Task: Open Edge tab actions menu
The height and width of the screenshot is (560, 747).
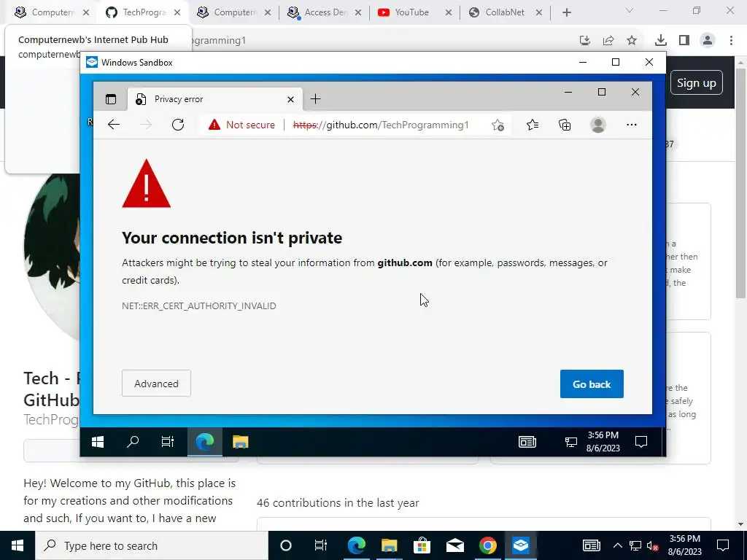Action: [x=111, y=99]
